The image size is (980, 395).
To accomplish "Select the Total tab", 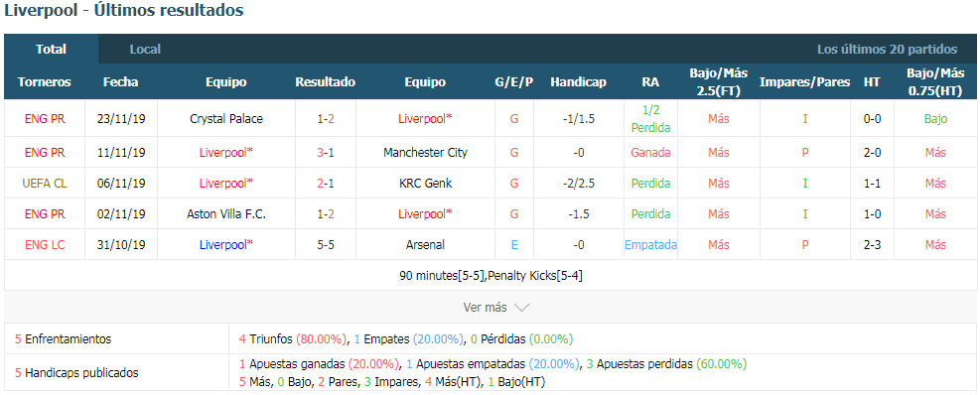I will [52, 50].
